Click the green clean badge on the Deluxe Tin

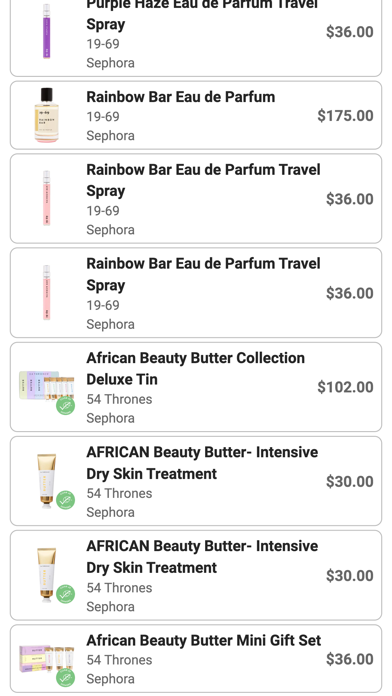coord(65,406)
